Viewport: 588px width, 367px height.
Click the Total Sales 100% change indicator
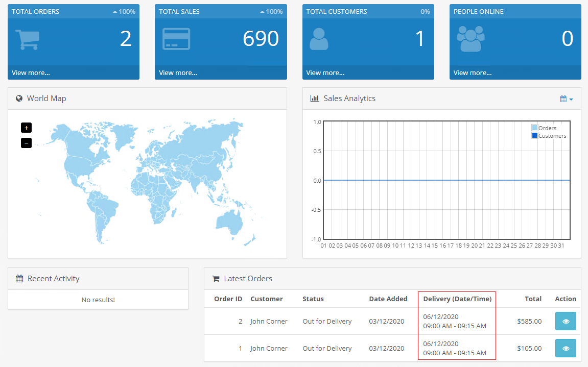tap(271, 12)
